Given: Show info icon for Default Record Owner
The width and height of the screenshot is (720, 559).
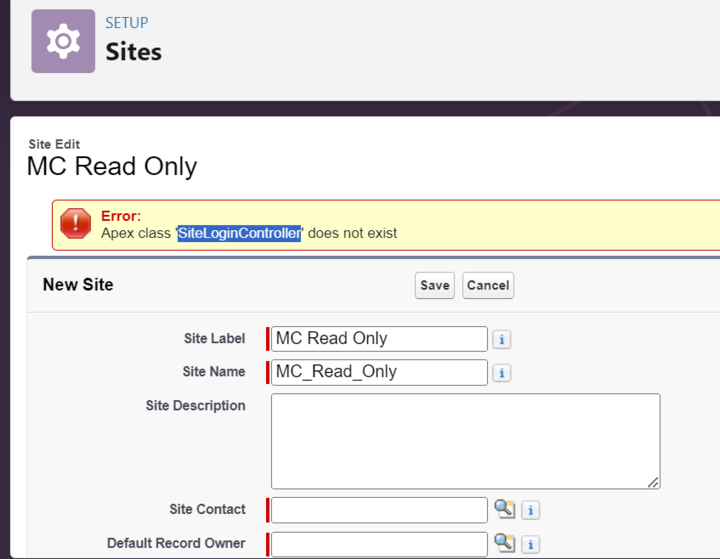Looking at the screenshot, I should coord(531,544).
